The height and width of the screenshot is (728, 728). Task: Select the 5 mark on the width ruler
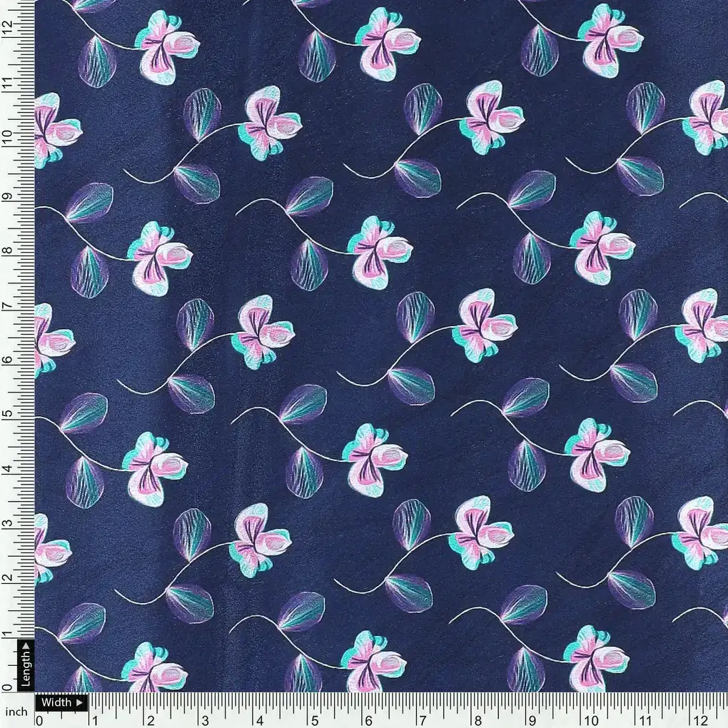tap(315, 720)
